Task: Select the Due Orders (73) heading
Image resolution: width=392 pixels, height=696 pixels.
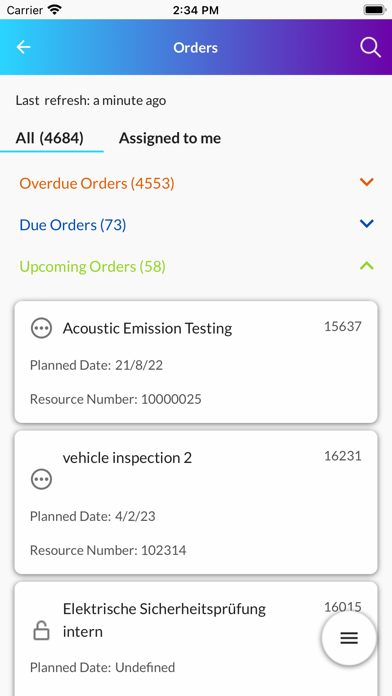Action: point(73,225)
